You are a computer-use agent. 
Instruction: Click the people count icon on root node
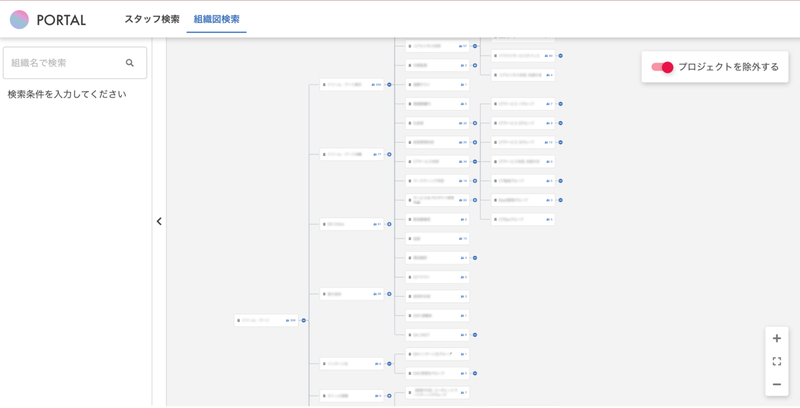point(288,321)
